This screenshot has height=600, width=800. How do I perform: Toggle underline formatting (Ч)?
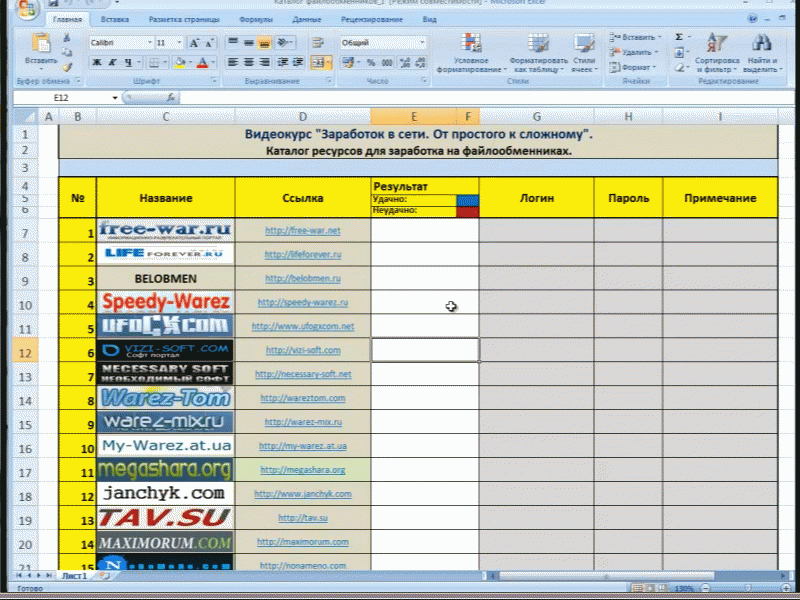pyautogui.click(x=128, y=62)
